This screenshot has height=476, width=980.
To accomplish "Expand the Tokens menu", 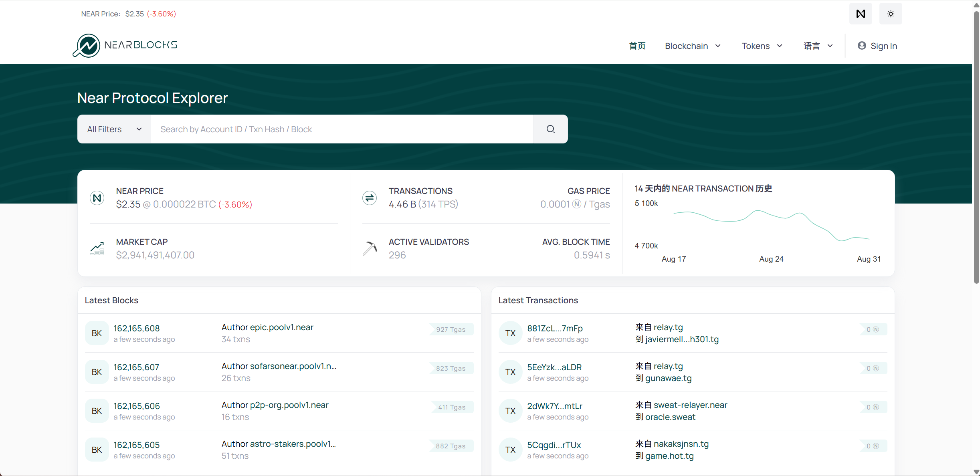I will [x=762, y=46].
